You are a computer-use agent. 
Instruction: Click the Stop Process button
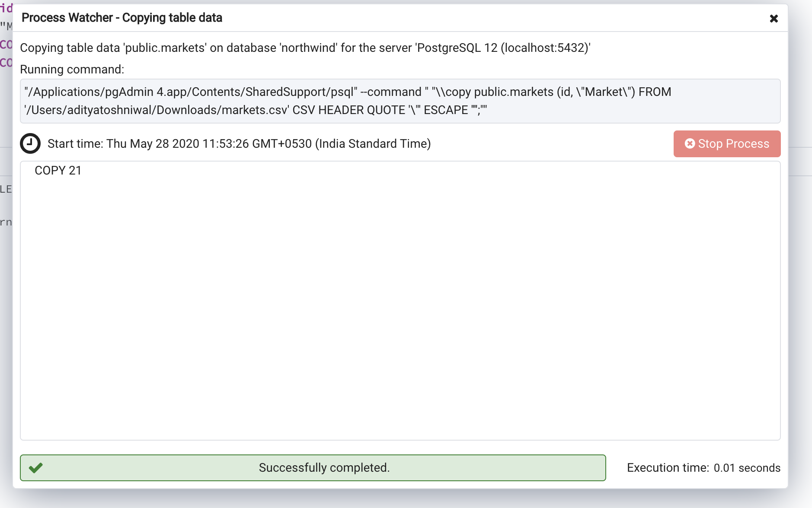[x=727, y=144]
